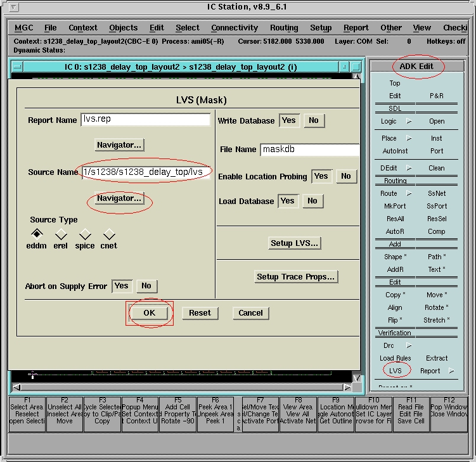Click AutoR in the Routing section
The width and height of the screenshot is (476, 462).
pyautogui.click(x=394, y=231)
